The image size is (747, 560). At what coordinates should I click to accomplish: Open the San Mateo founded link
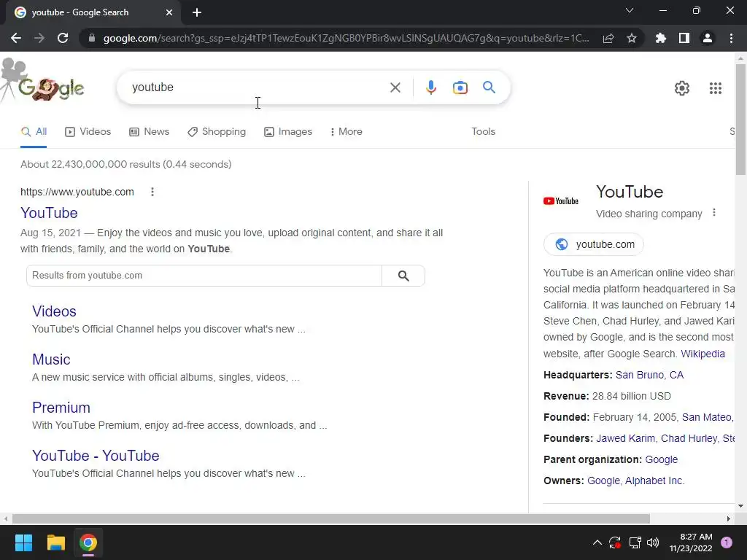(x=708, y=417)
